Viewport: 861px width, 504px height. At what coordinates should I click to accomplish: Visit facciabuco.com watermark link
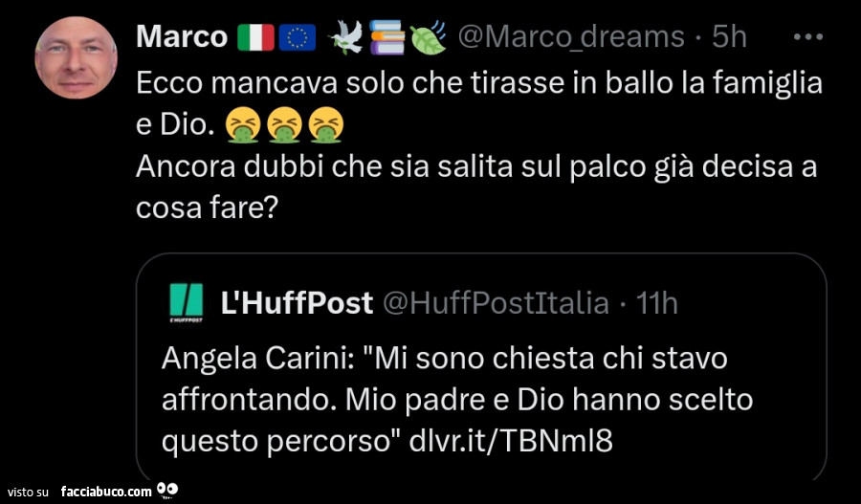(x=106, y=491)
